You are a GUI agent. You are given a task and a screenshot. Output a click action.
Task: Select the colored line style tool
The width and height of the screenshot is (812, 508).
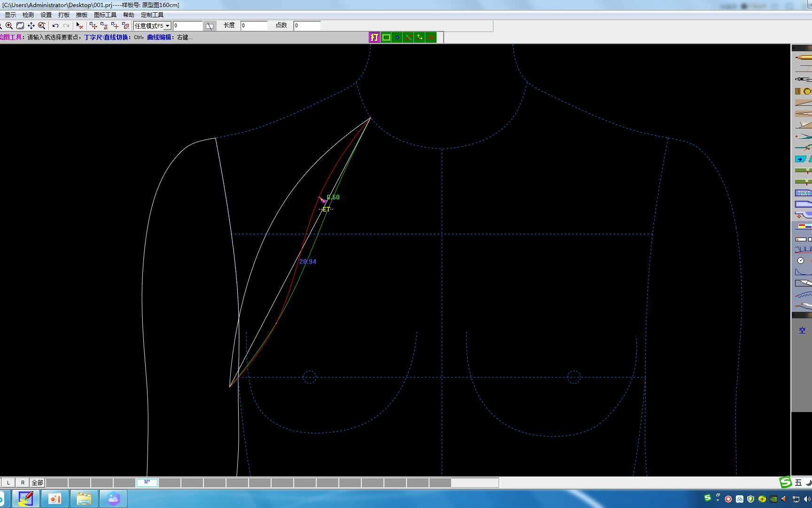coord(803,227)
